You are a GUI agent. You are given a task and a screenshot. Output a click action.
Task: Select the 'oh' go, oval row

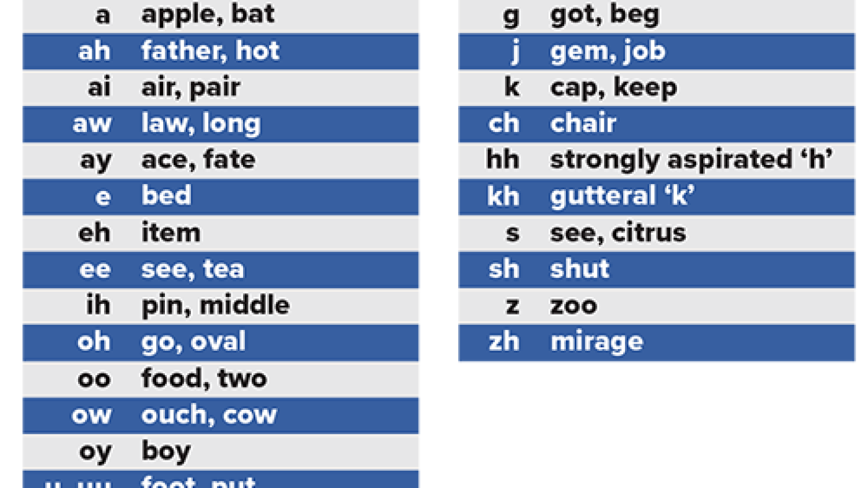click(x=221, y=342)
